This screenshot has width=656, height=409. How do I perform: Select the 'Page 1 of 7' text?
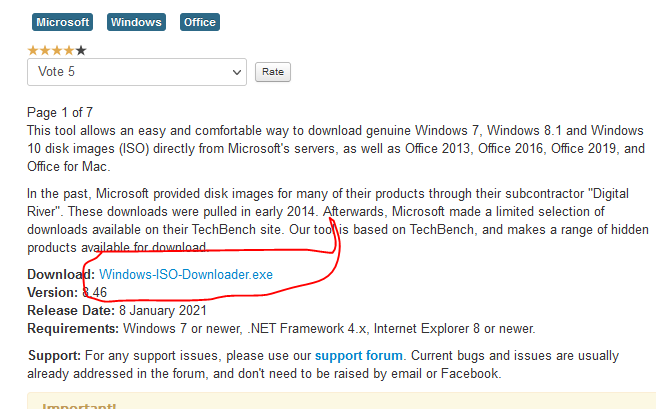(x=60, y=112)
